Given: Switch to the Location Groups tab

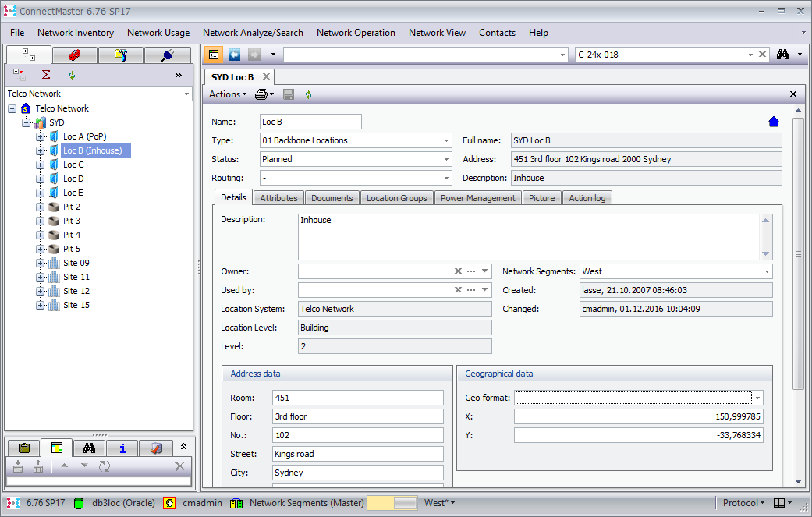Looking at the screenshot, I should [397, 198].
